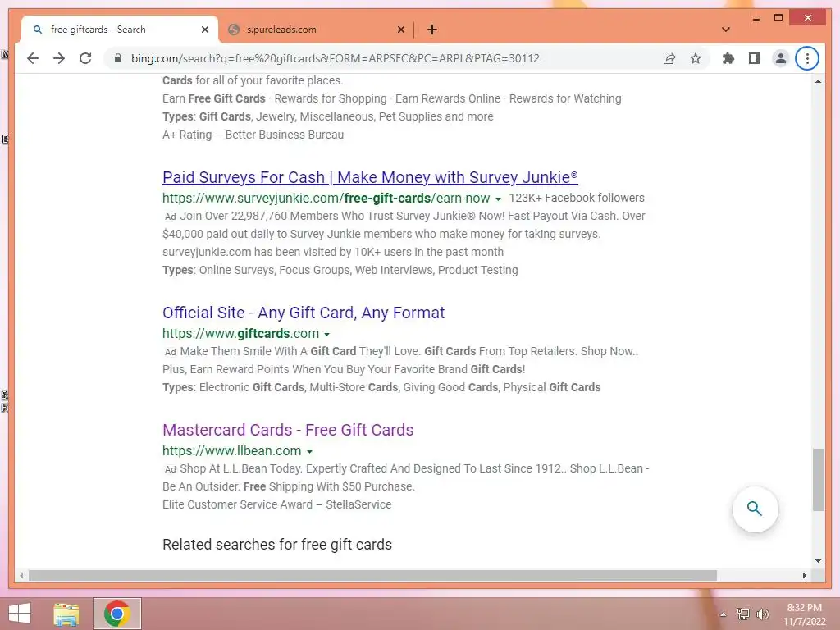This screenshot has height=630, width=840.
Task: Open File Explorer from the taskbar
Action: click(x=66, y=614)
